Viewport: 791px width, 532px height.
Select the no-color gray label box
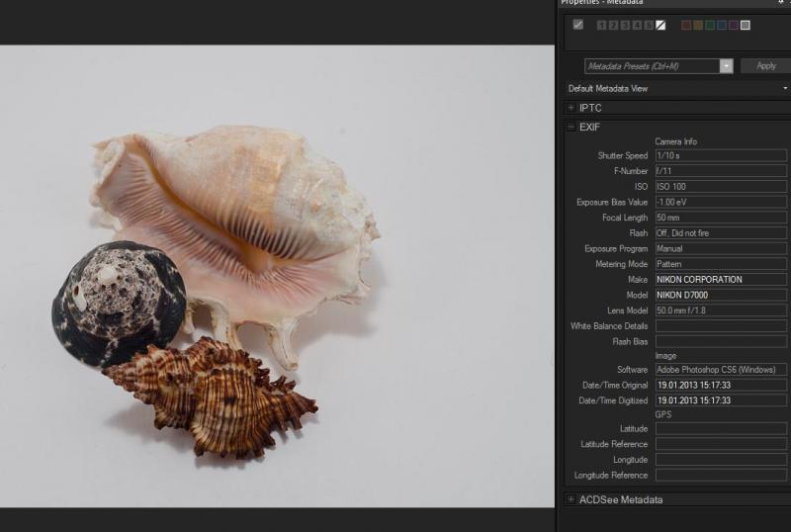[746, 26]
